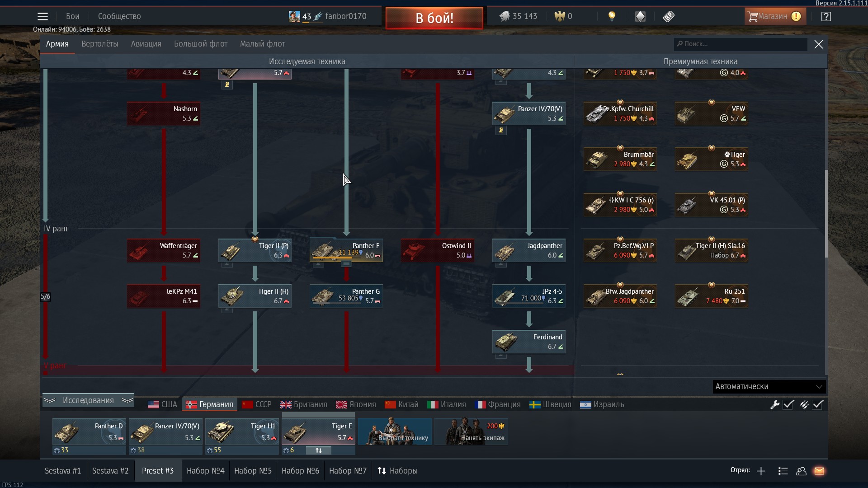
Task: Click the squad members list icon
Action: click(783, 471)
